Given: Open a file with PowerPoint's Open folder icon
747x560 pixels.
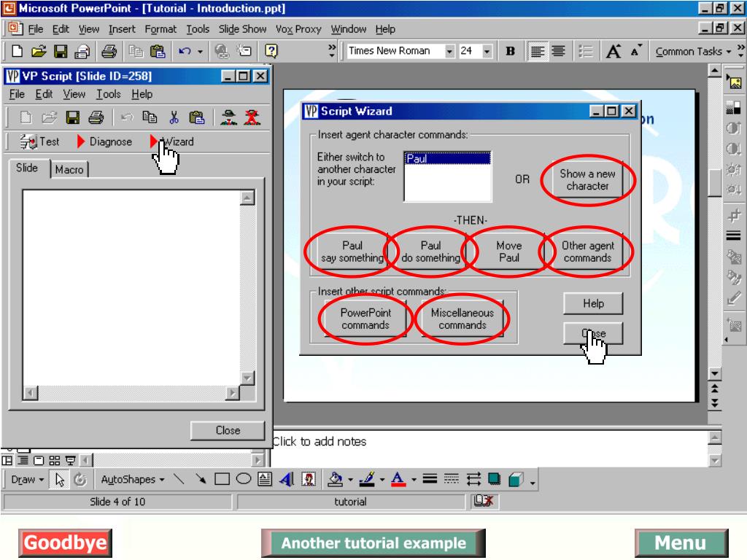Looking at the screenshot, I should point(39,51).
